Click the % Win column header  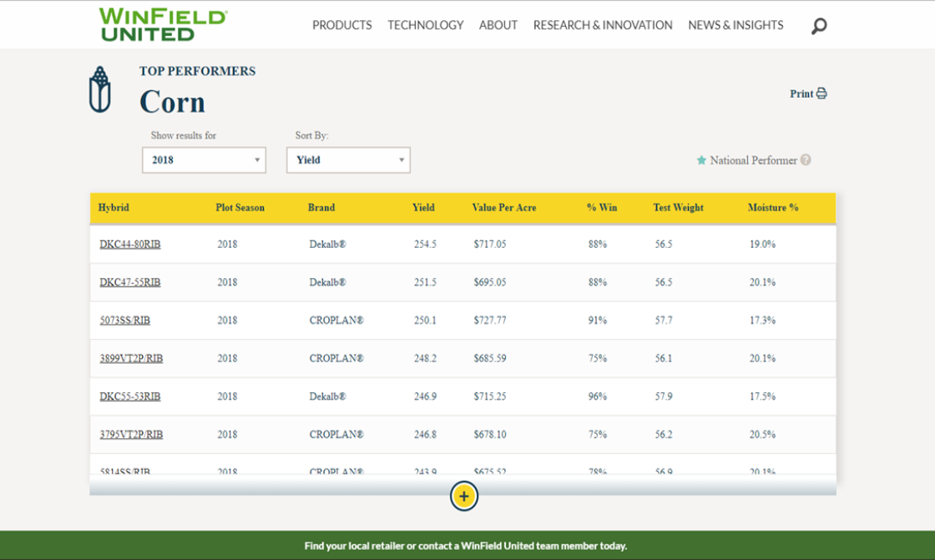click(x=602, y=208)
